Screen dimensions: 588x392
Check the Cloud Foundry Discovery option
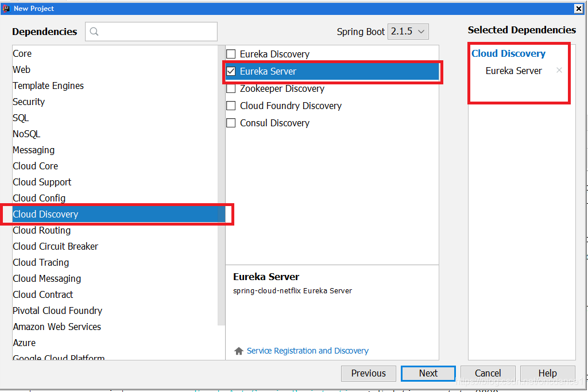tap(231, 106)
